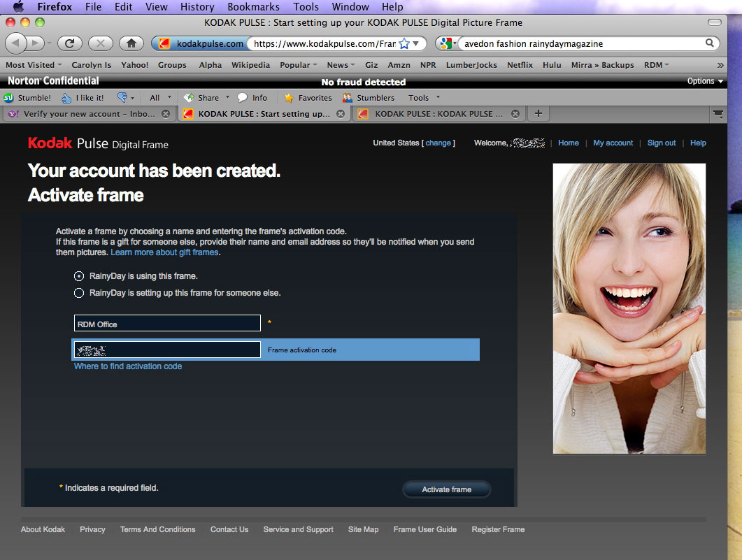Click the Kodak Pulse Digital Frame logo
Screen dimensions: 742x560
pos(98,143)
